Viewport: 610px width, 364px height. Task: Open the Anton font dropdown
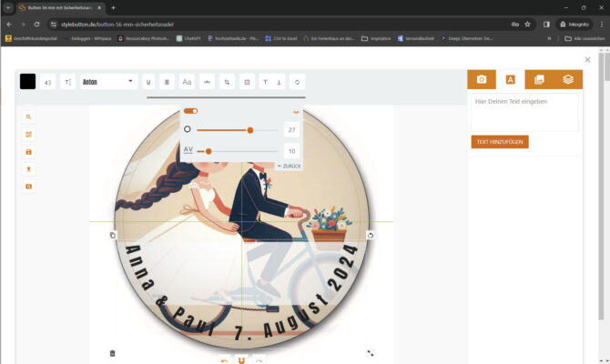108,82
